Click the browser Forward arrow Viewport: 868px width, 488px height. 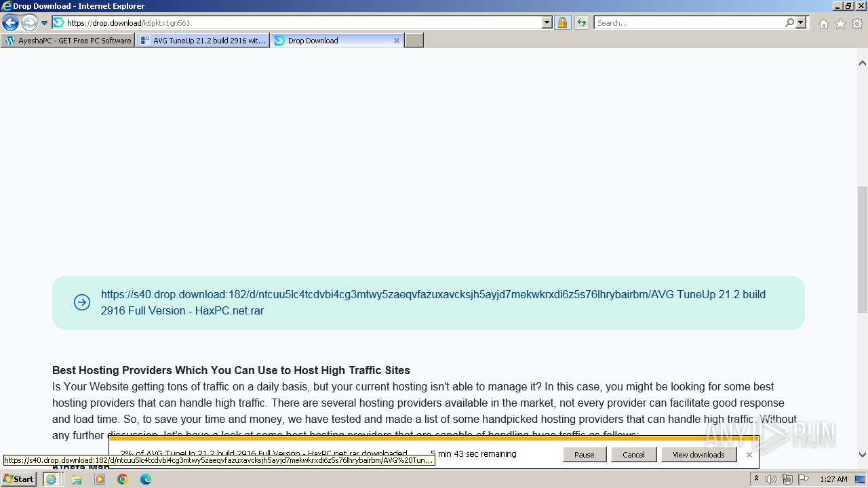coord(29,23)
